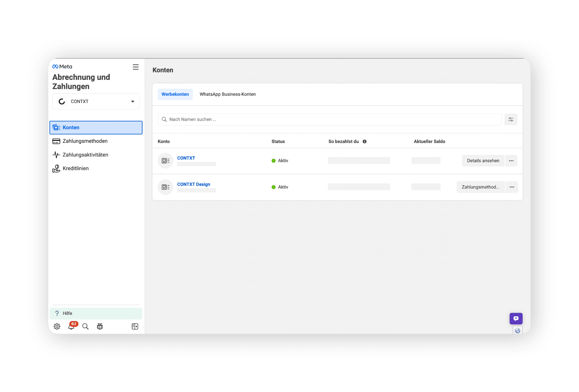This screenshot has height=392, width=579.
Task: Select Konten in the sidebar
Action: coord(96,128)
